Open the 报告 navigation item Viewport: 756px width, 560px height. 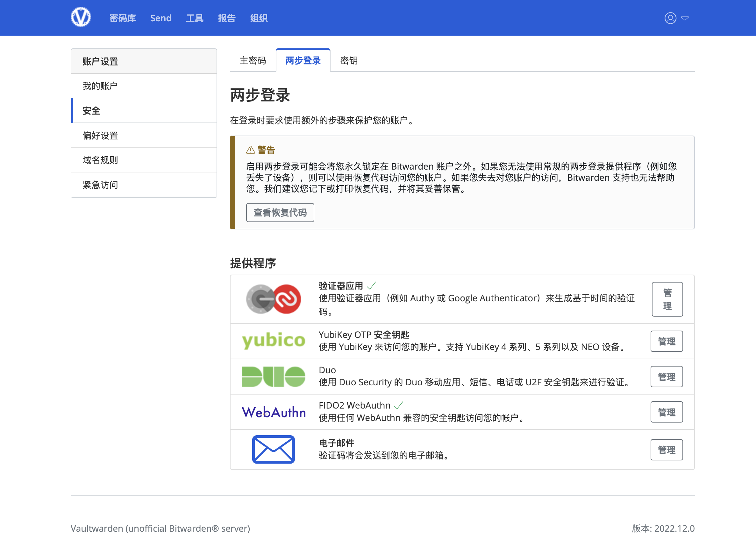227,18
